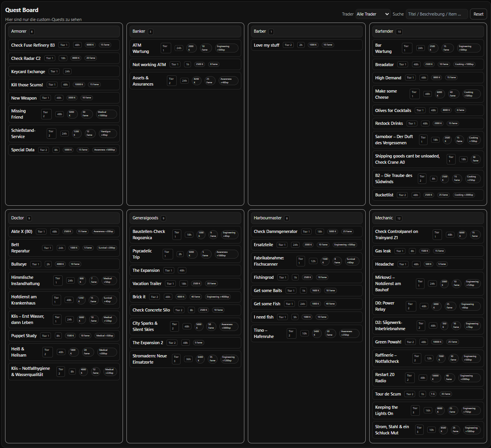Screen dimensions: 491x448
Task: Open the Green Powah! quest
Action: point(388,342)
